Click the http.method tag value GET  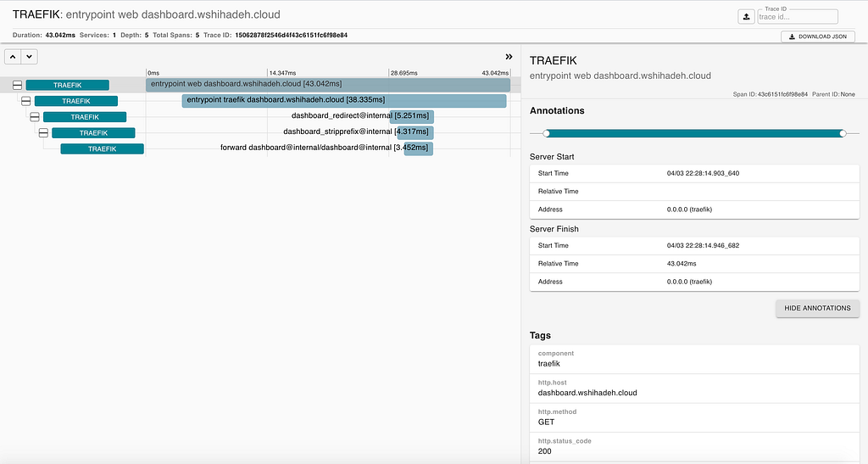pos(546,422)
